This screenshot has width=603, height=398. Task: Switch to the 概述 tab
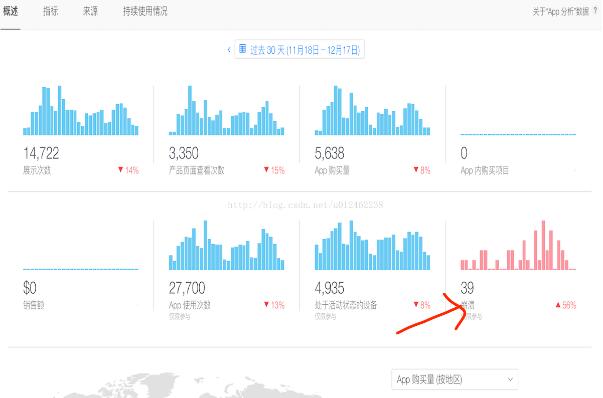click(10, 11)
